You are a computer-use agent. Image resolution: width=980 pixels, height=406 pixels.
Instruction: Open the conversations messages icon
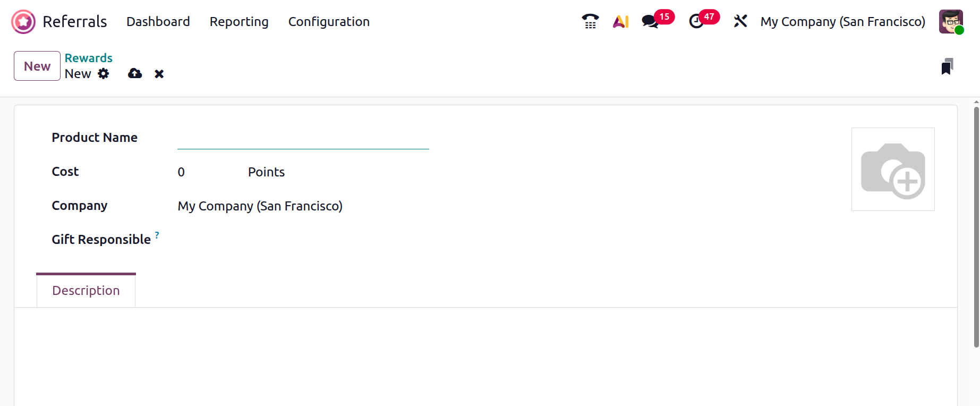(650, 22)
